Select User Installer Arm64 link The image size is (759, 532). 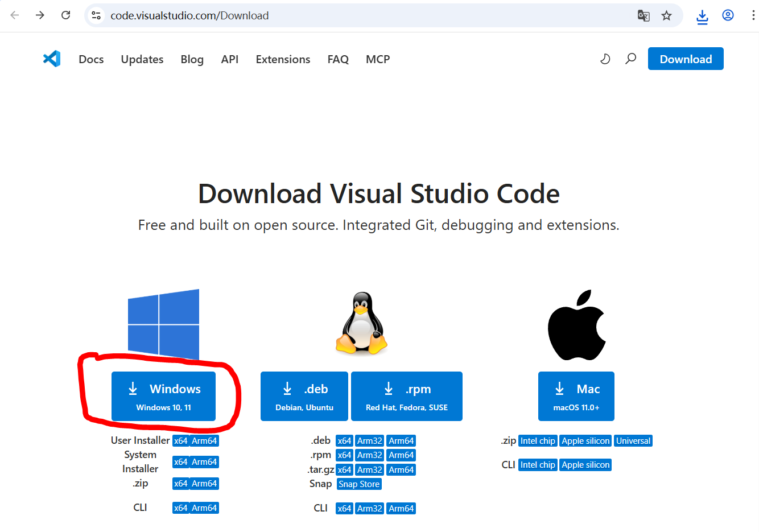(x=204, y=441)
